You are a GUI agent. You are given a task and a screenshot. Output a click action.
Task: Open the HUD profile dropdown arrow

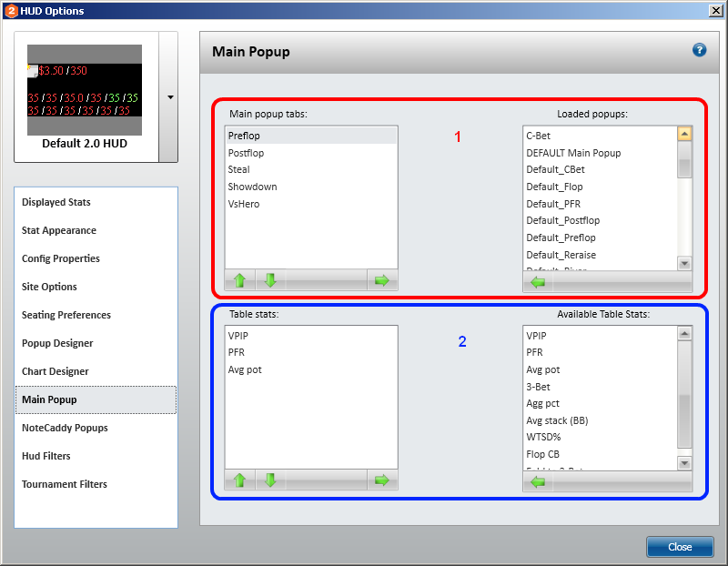point(170,97)
